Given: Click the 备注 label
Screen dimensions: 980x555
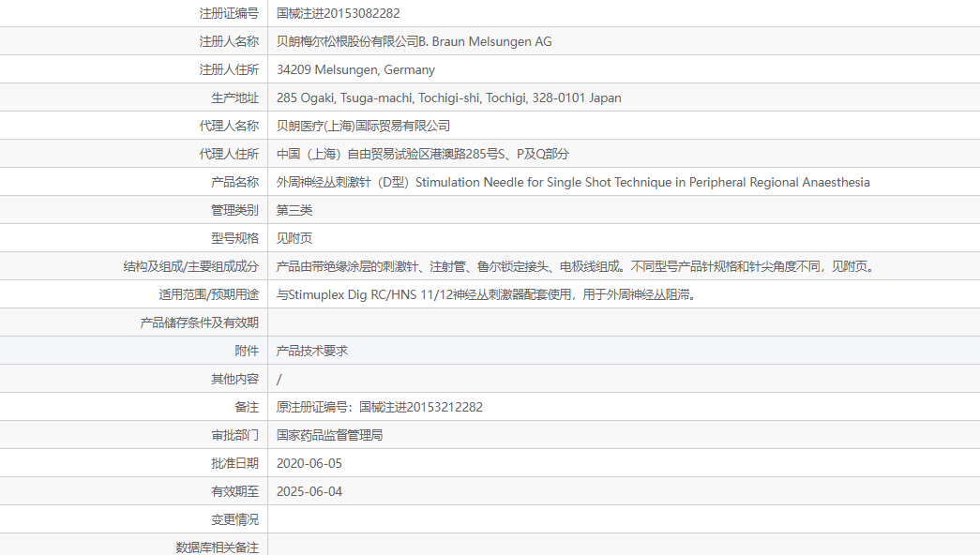Looking at the screenshot, I should coord(247,407).
